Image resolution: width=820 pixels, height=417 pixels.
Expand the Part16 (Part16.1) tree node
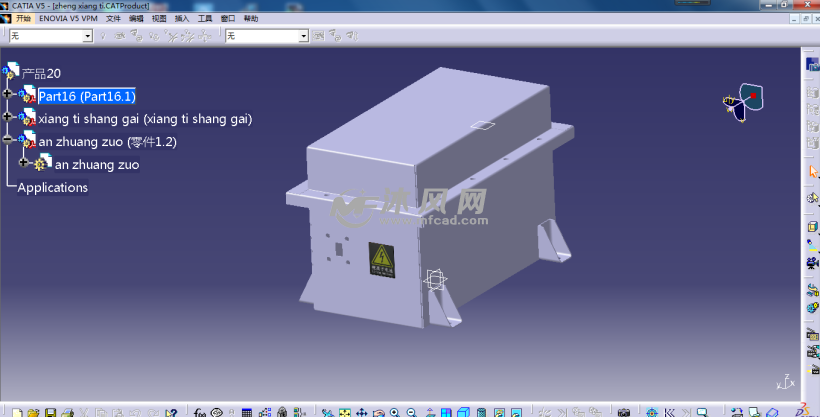(8, 95)
